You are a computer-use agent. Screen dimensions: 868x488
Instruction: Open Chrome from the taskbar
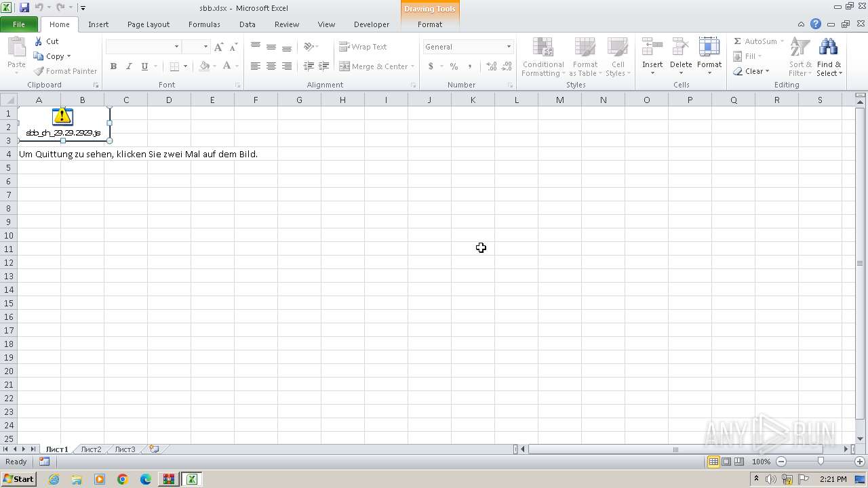tap(123, 479)
